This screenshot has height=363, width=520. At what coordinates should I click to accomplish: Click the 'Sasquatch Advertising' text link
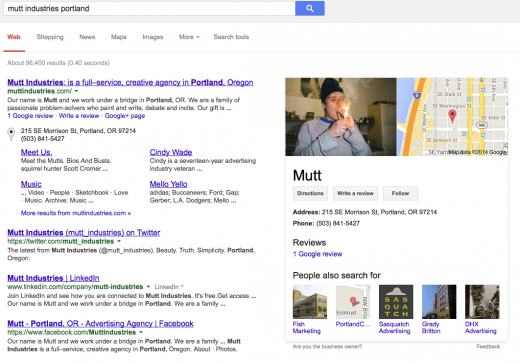pos(395,327)
